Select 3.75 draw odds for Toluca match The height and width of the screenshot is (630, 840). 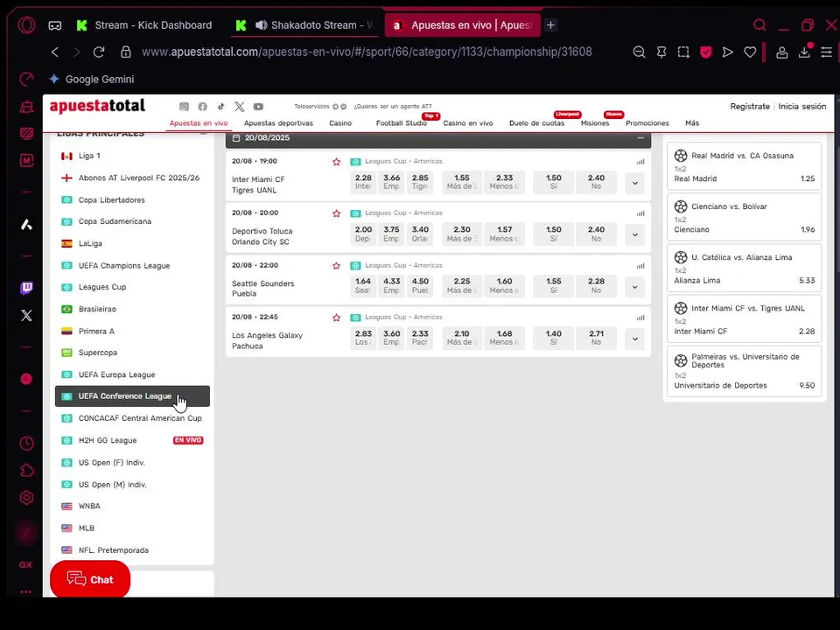(x=392, y=234)
